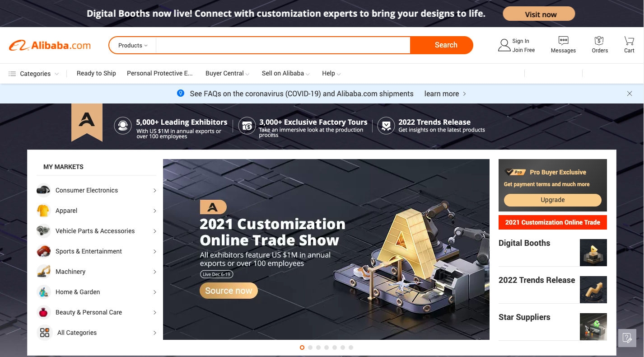The width and height of the screenshot is (644, 357).
Task: Click inside the product search field
Action: click(x=283, y=45)
